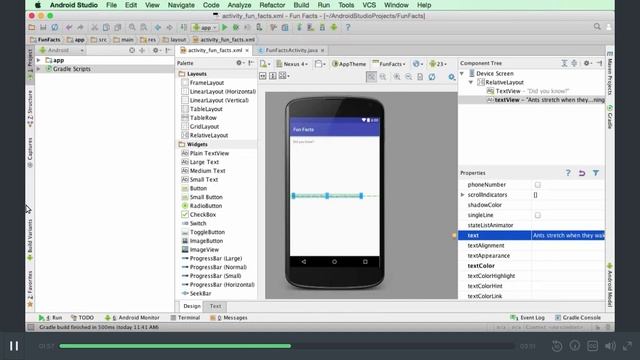
Task: Pause the video playback
Action: coord(14,346)
